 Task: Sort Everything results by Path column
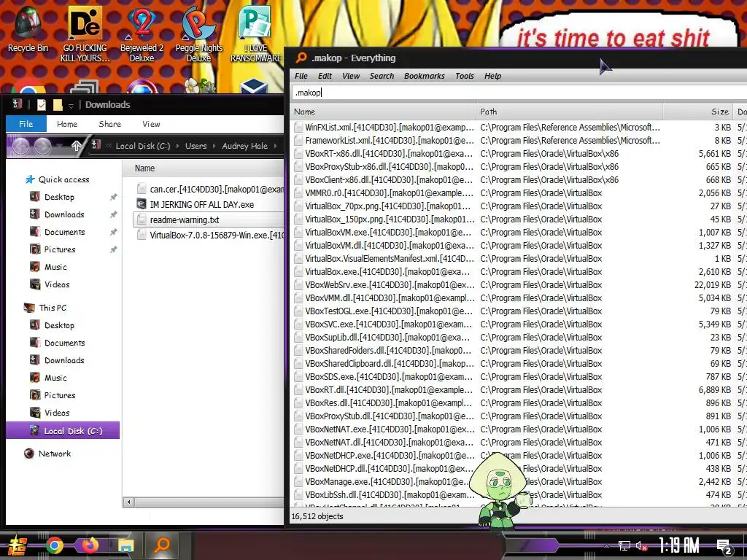tap(569, 112)
